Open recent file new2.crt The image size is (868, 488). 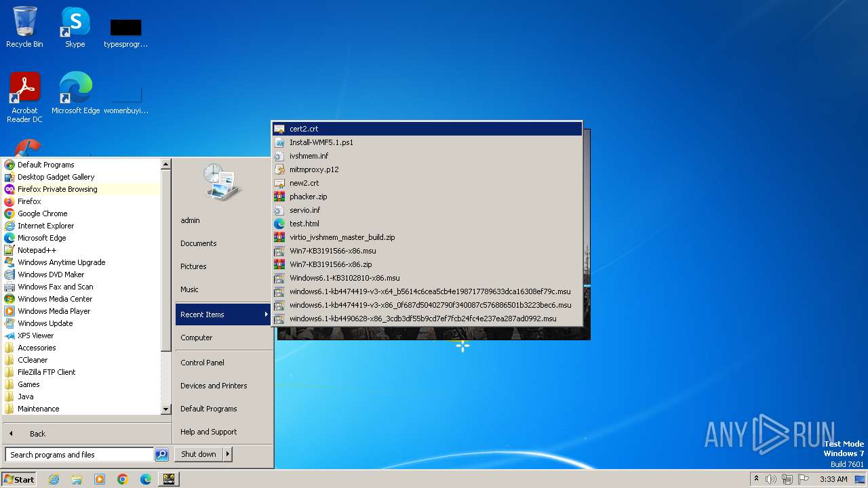point(427,183)
